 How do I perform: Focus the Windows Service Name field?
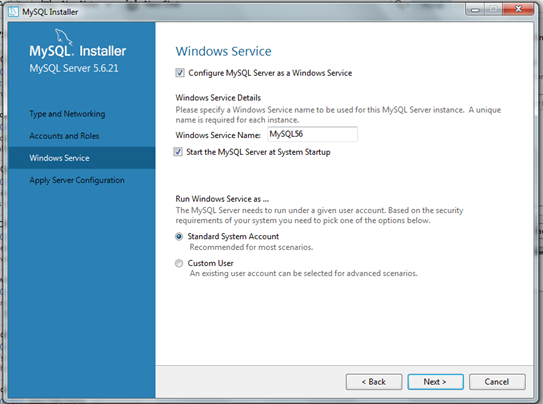[x=312, y=134]
